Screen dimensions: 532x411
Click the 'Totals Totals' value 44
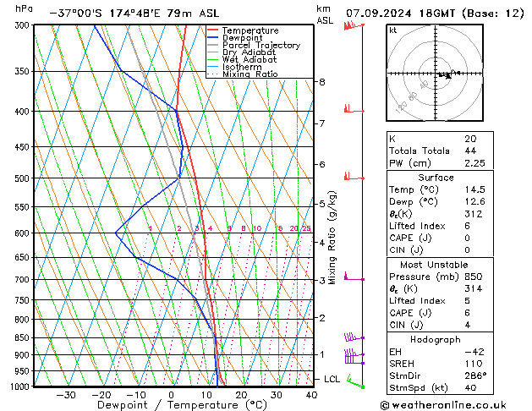click(x=470, y=151)
